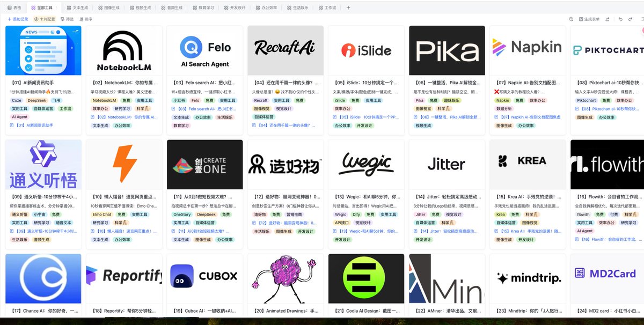The width and height of the screenshot is (644, 325).
Task: Open the 筛选 filter control
Action: (x=67, y=19)
